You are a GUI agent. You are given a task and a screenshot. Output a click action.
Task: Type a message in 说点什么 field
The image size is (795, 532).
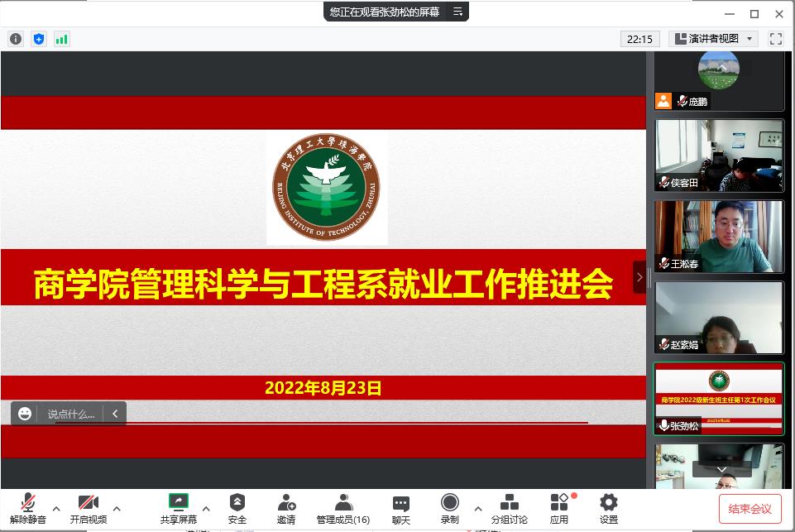[x=71, y=414]
